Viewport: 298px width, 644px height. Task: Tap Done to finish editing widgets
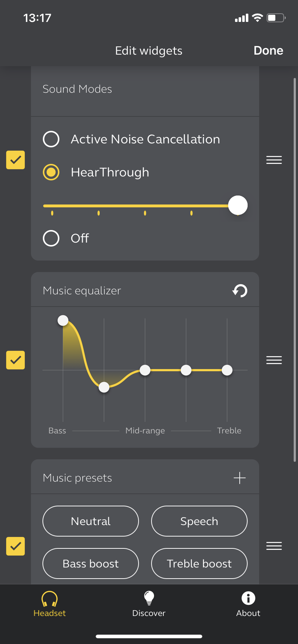pyautogui.click(x=268, y=51)
